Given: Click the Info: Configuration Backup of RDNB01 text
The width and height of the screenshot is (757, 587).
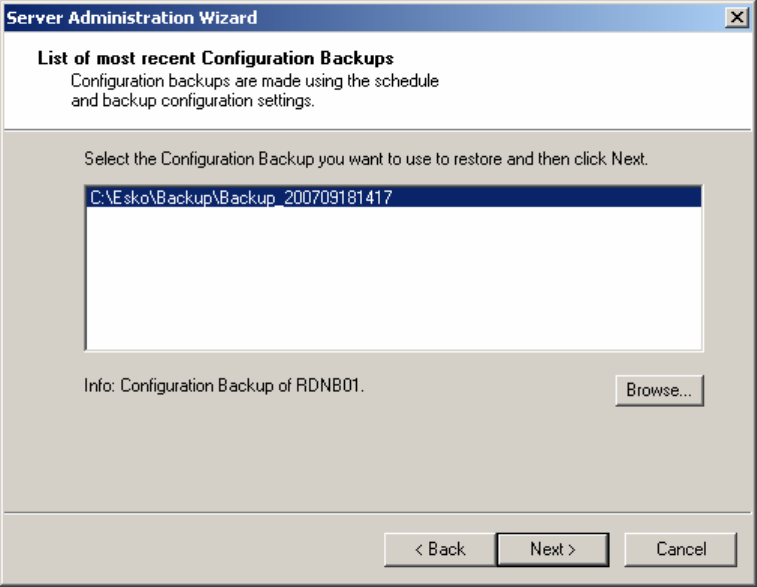Looking at the screenshot, I should tap(224, 384).
